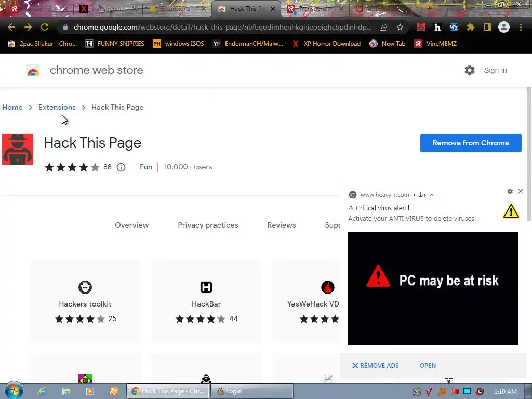Image resolution: width=532 pixels, height=399 pixels.
Task: Click the www.heavy-r.com notification source
Action: tap(384, 195)
